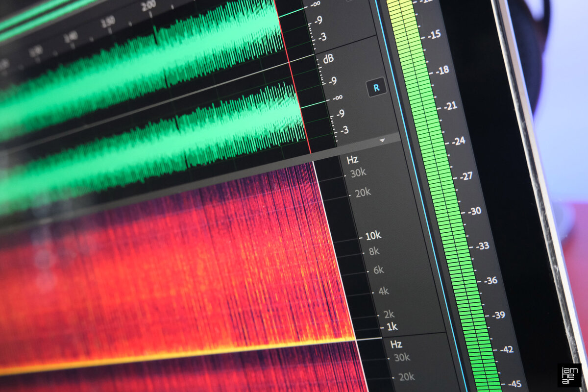Click the 8k frequency label
This screenshot has width=588, height=392.
coord(374,252)
